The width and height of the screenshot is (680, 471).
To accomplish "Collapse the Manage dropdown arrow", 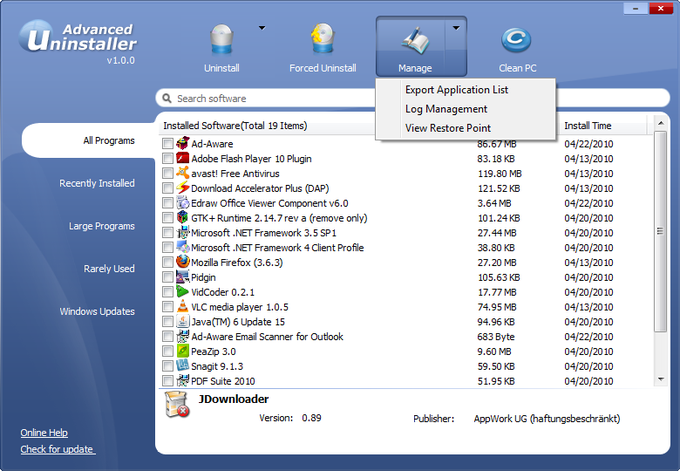I will 456,28.
